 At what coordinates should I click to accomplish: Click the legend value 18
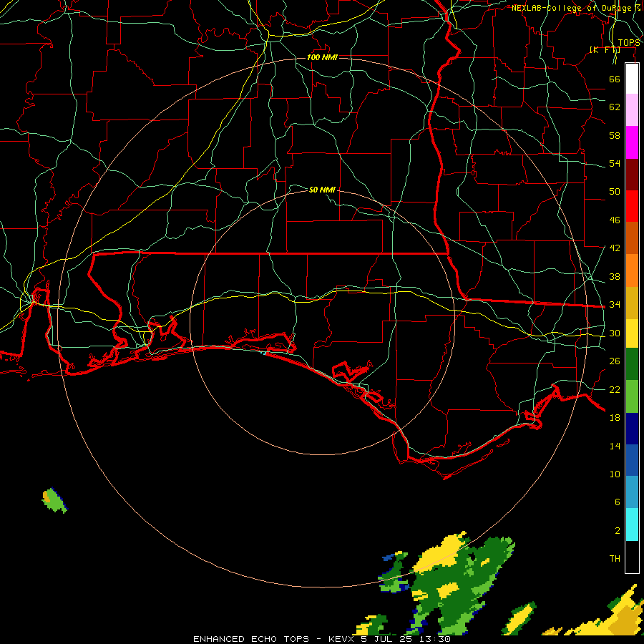[x=615, y=418]
